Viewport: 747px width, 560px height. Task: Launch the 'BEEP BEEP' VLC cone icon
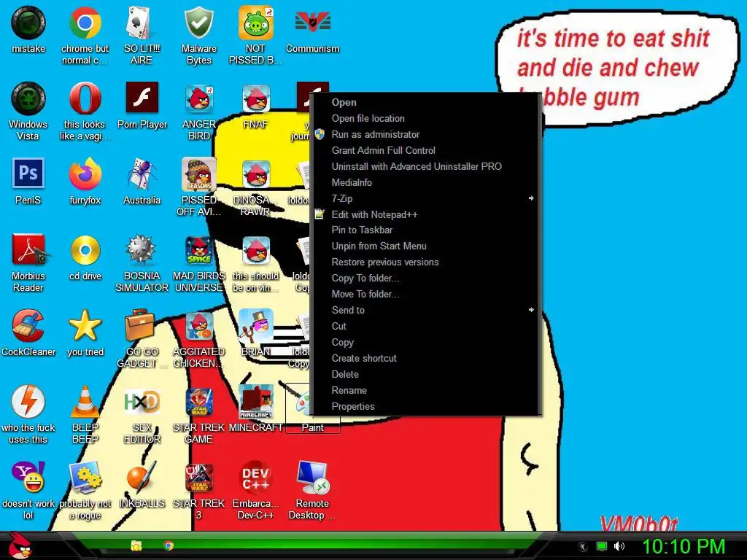click(85, 414)
